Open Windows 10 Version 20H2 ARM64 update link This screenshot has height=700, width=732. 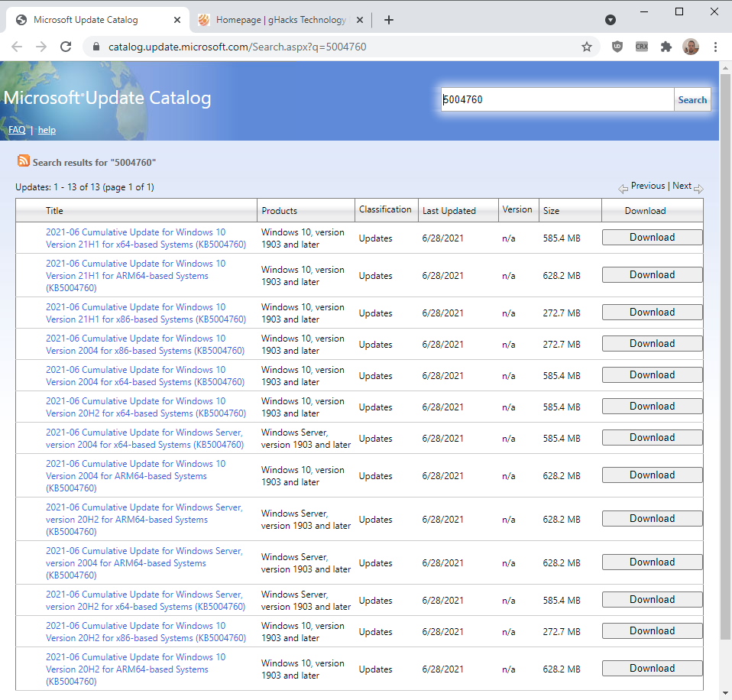coord(135,669)
